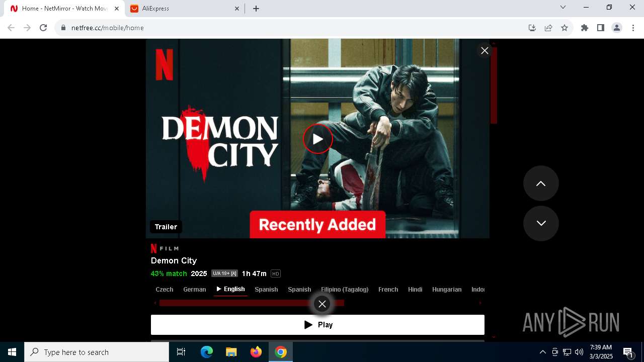
Task: Click the Netflix N logo on poster
Action: coord(164,64)
